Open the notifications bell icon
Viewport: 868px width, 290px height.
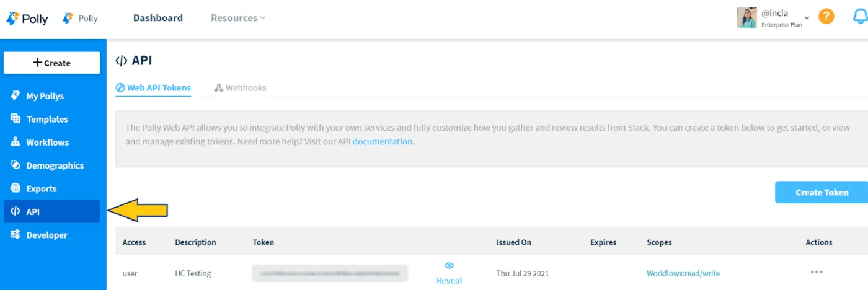tap(861, 17)
